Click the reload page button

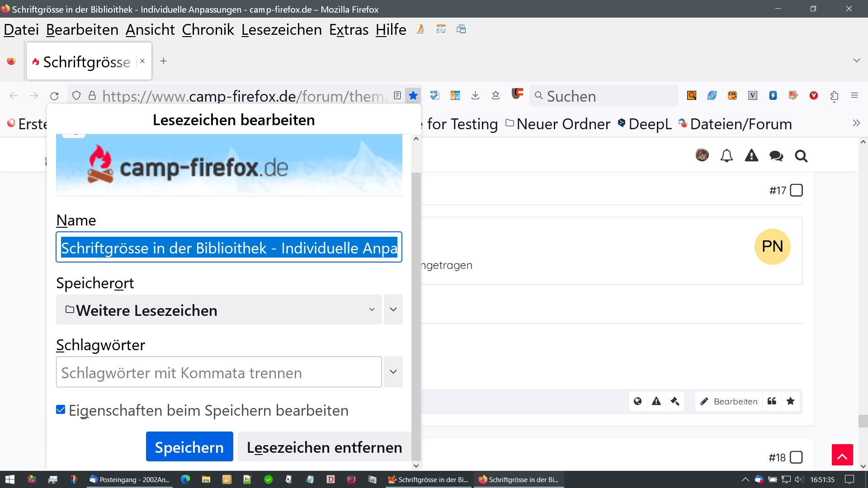54,96
